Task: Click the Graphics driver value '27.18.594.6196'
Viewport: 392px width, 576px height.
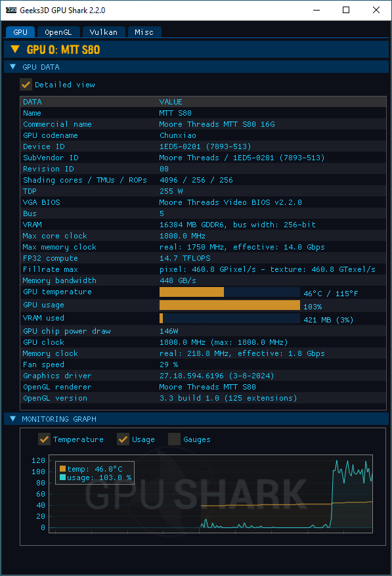Action: (x=192, y=376)
